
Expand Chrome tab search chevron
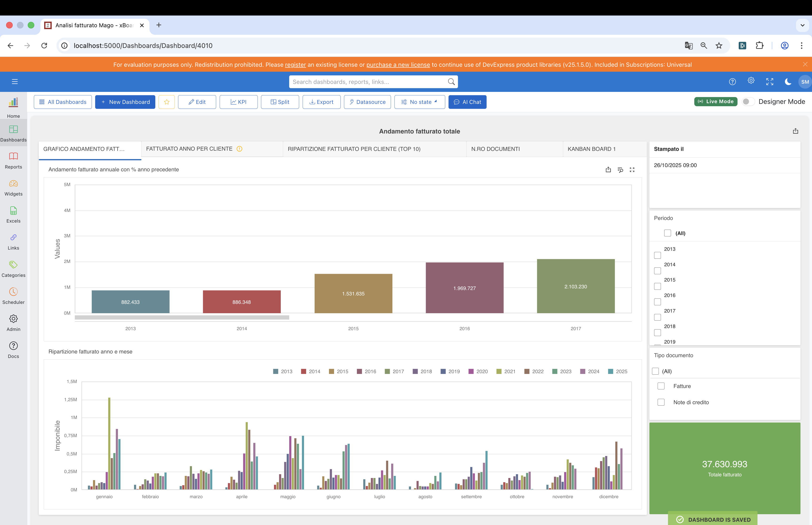(802, 25)
